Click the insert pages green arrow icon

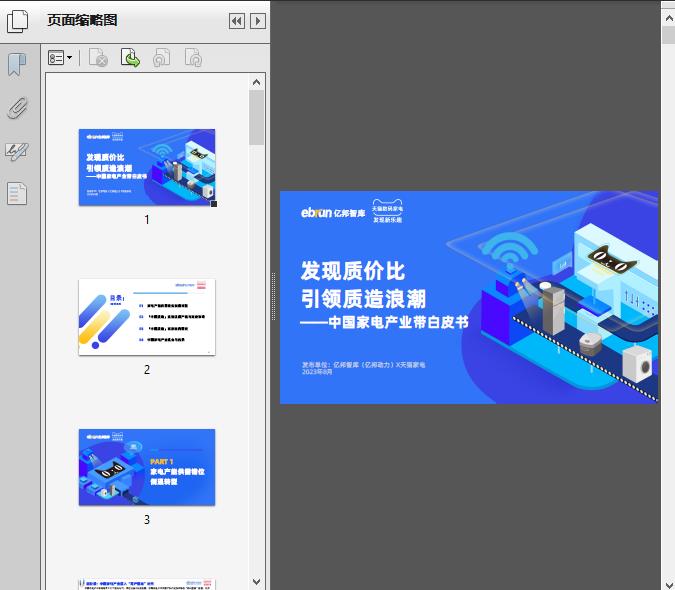point(130,58)
